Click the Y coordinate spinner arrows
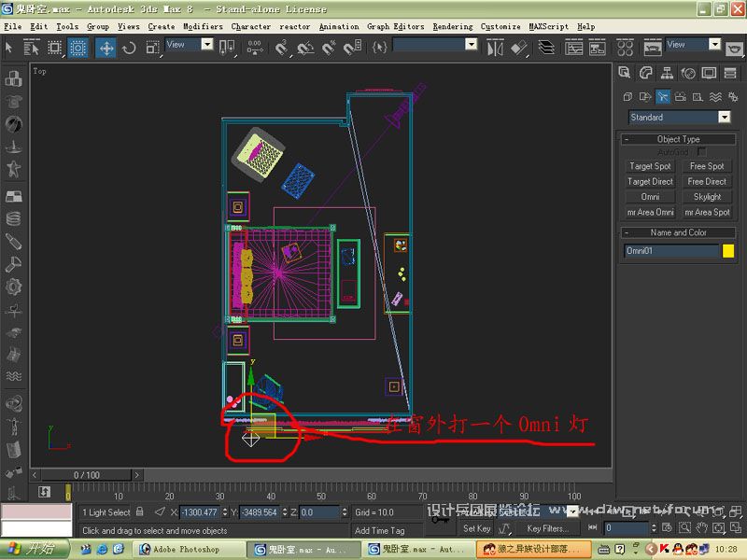Image resolution: width=747 pixels, height=560 pixels. [285, 512]
